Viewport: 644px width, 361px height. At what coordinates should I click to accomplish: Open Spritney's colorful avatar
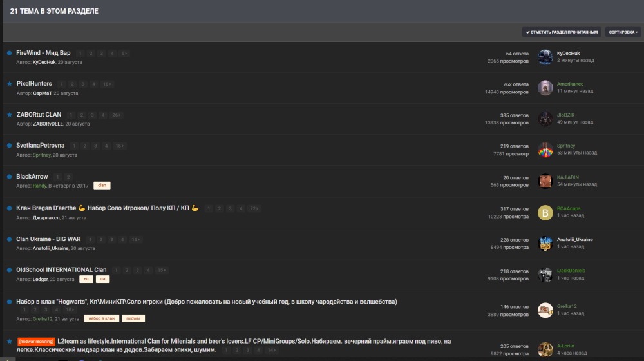pos(545,150)
